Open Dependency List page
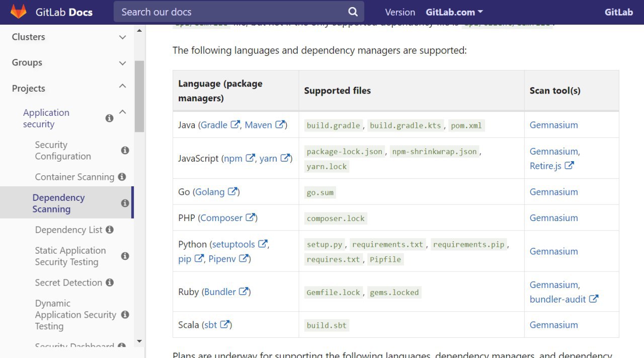The width and height of the screenshot is (644, 358). click(68, 230)
